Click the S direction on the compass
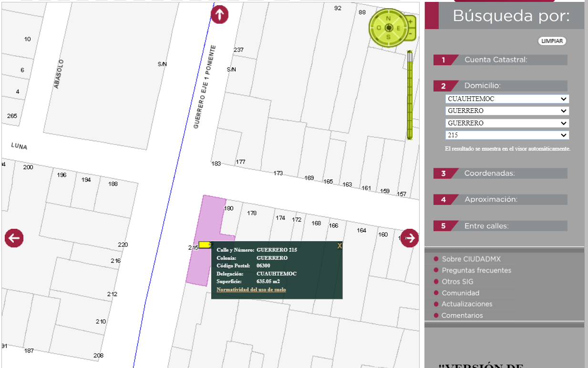 click(x=388, y=37)
